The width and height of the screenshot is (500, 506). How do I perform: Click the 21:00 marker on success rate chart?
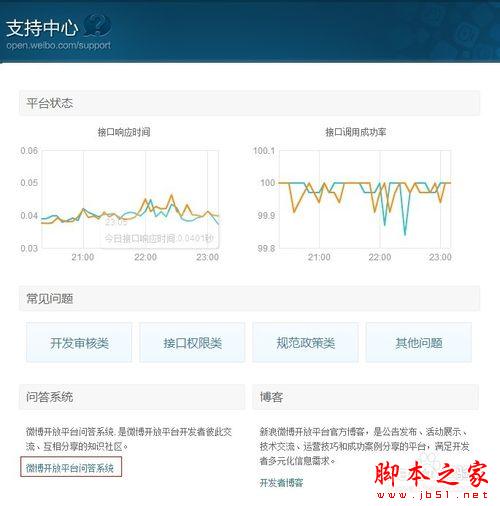(x=319, y=257)
